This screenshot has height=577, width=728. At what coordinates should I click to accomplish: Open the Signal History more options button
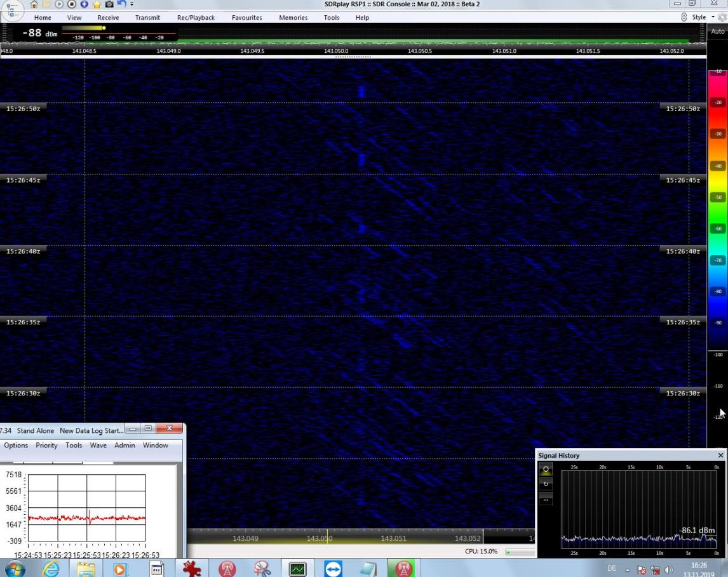[x=546, y=500]
